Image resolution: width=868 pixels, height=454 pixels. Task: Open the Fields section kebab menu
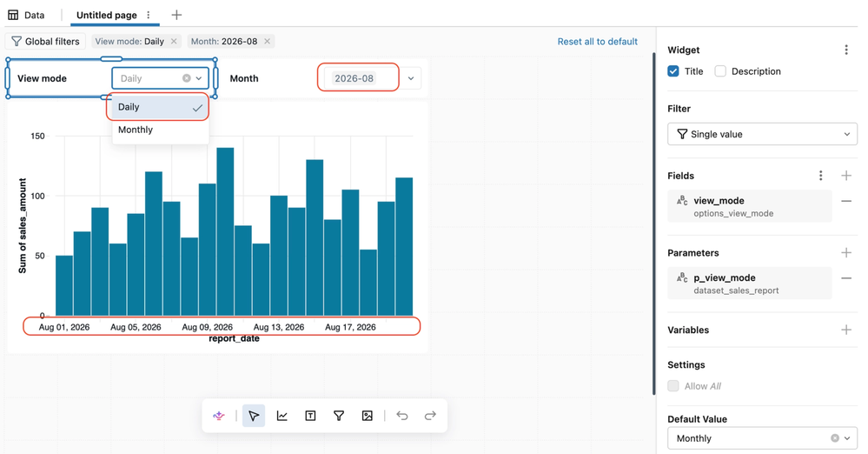click(820, 176)
